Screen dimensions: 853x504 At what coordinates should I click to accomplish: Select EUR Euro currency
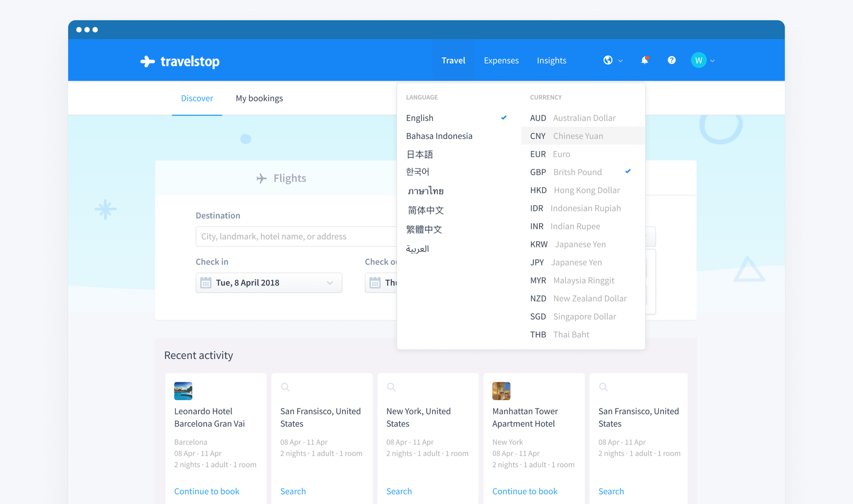583,154
